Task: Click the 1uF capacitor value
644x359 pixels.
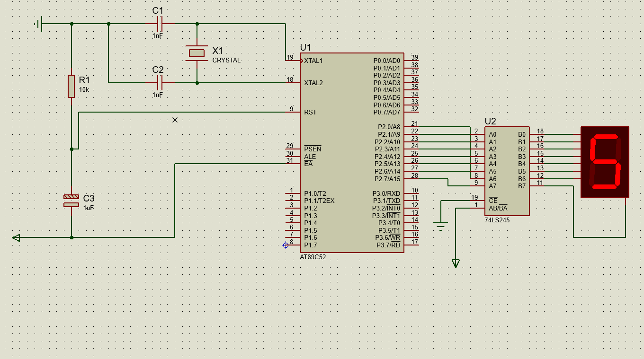Action: pos(88,208)
